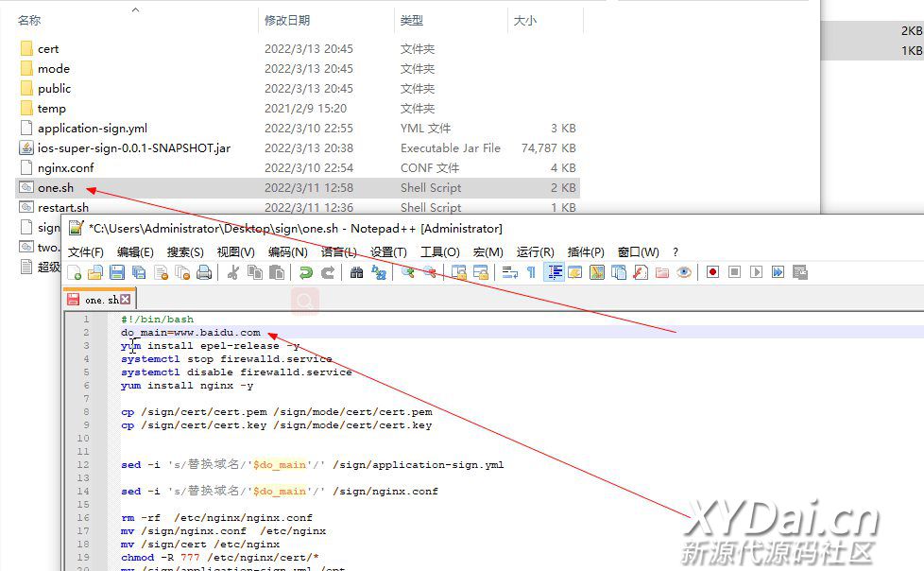The height and width of the screenshot is (571, 924).
Task: Click the Save icon in the toolbar
Action: tap(117, 272)
